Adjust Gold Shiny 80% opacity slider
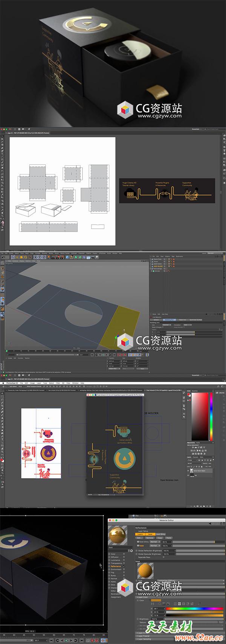The image size is (226, 644). tap(199, 542)
